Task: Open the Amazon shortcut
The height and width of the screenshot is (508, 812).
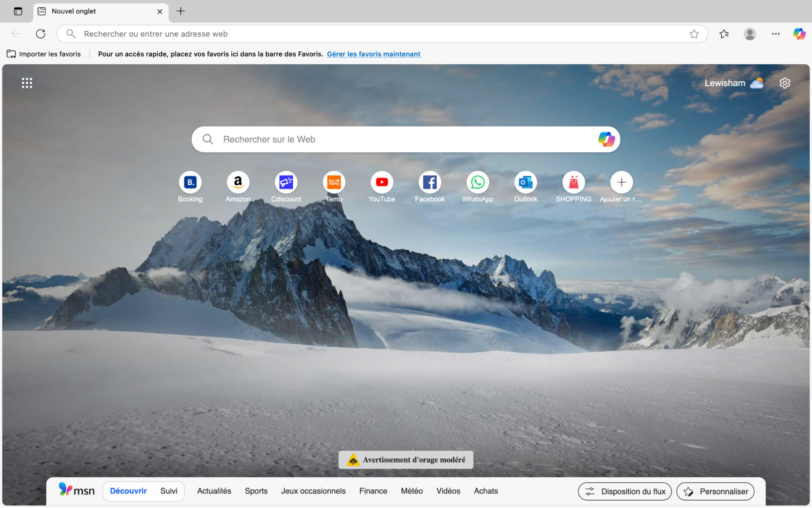Action: pyautogui.click(x=238, y=182)
